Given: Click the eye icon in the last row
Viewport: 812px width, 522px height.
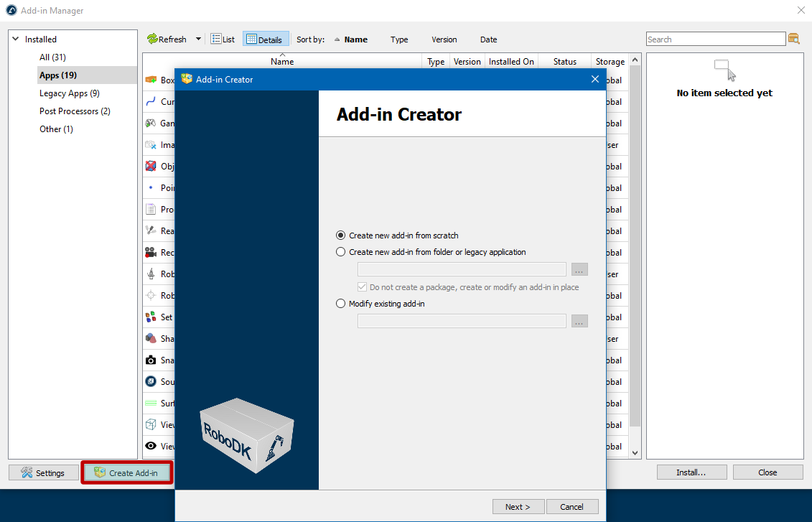Looking at the screenshot, I should [x=151, y=447].
